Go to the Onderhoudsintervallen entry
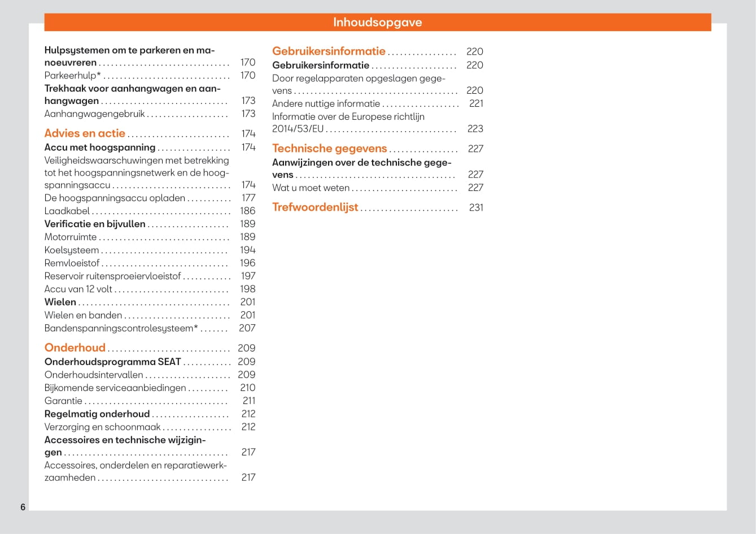The height and width of the screenshot is (534, 756). coord(94,375)
